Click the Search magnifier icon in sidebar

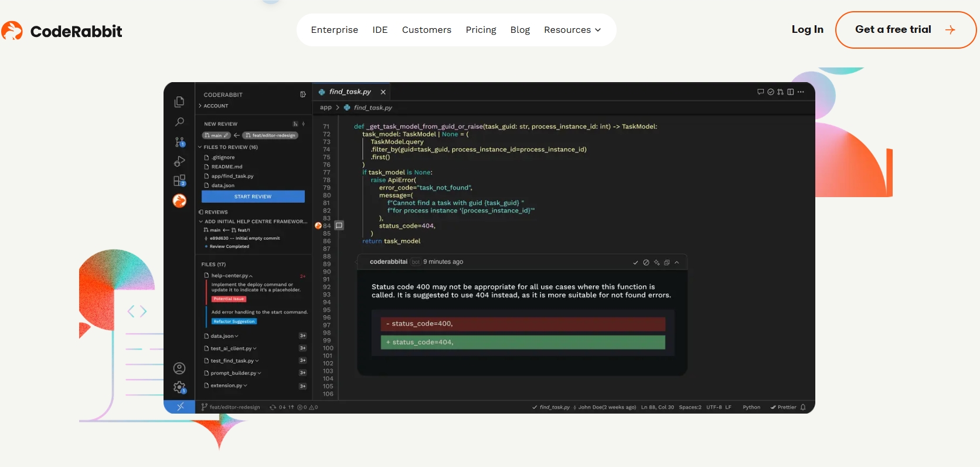[x=179, y=122]
